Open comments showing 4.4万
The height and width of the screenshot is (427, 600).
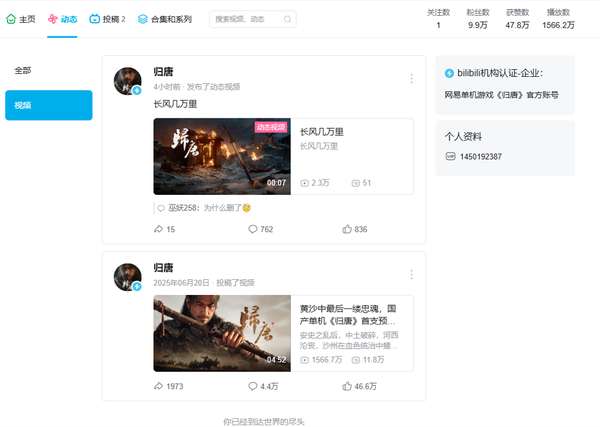click(263, 386)
